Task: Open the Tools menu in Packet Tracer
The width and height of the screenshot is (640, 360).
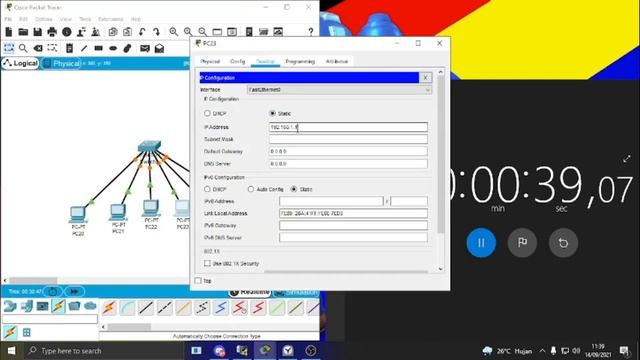Action: (85, 19)
